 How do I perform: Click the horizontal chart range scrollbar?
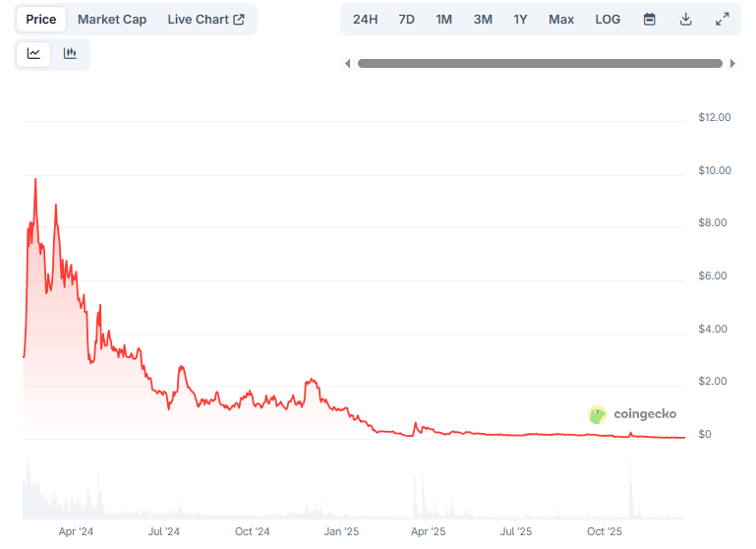point(540,64)
